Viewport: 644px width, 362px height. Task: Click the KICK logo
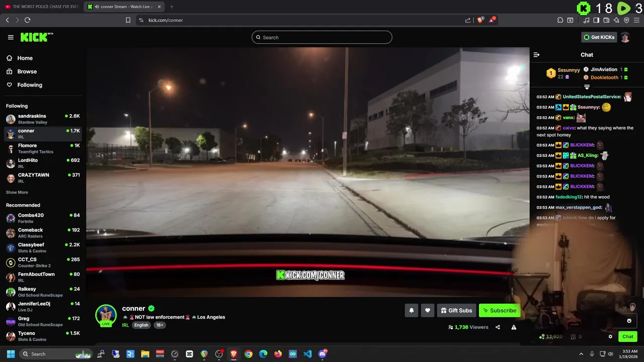37,37
